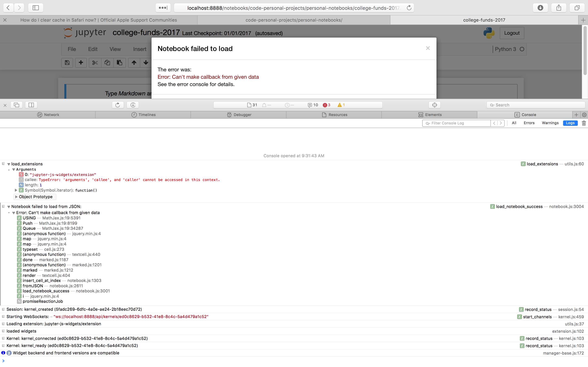Open the Edit menu in Jupyter
588x367 pixels.
[92, 49]
